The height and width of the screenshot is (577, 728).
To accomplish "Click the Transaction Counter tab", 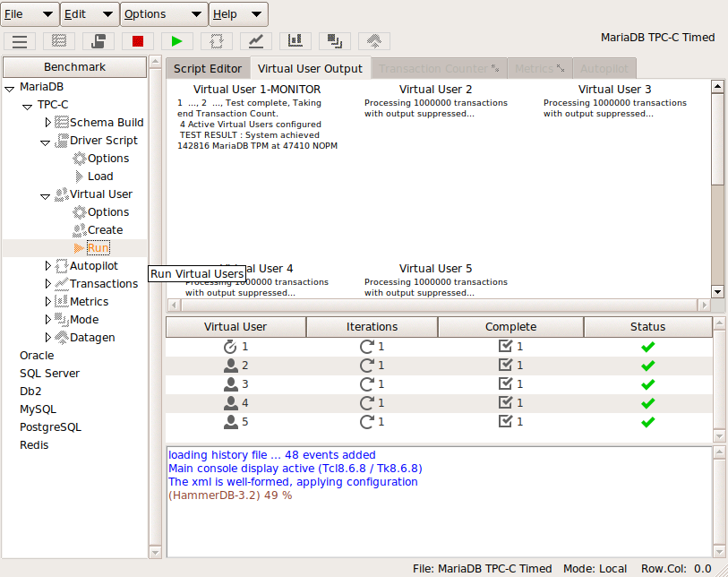I will [x=439, y=69].
